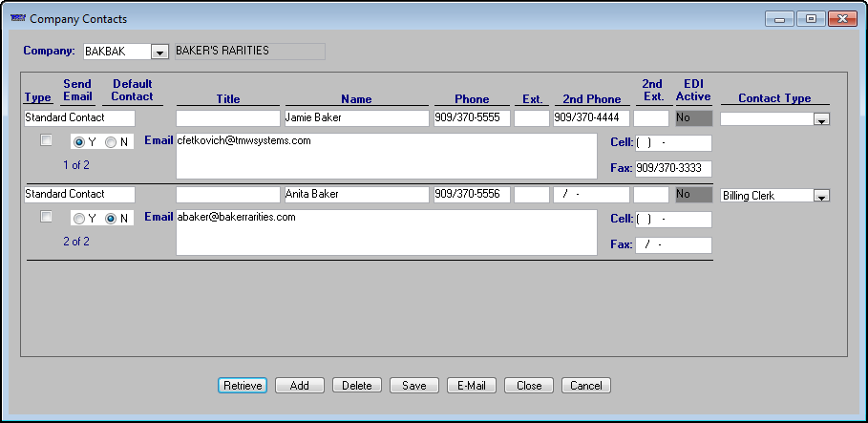This screenshot has width=868, height=423.
Task: Click 2nd Ext. field for Jamie Baker
Action: point(651,118)
